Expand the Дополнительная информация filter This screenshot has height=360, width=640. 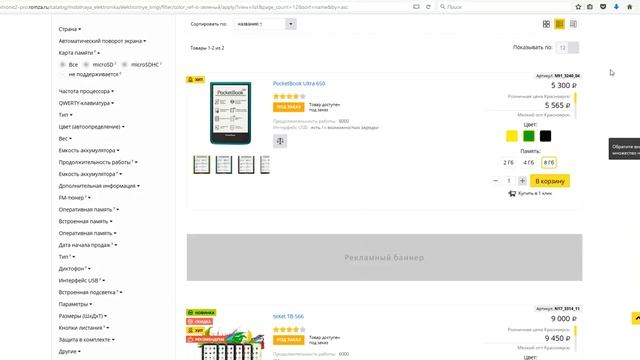99,186
